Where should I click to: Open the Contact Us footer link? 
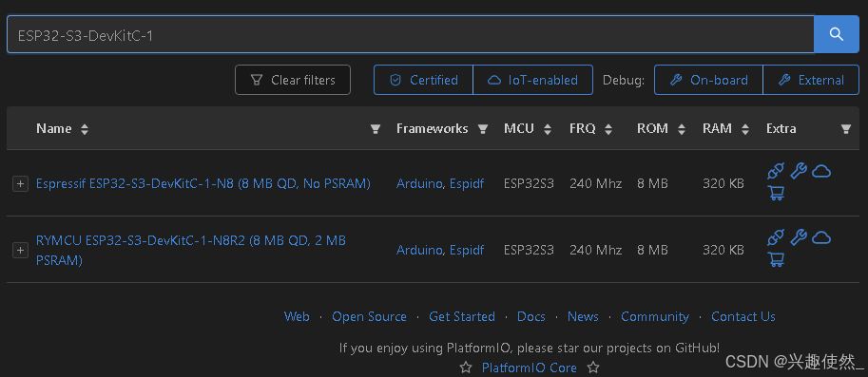click(743, 317)
